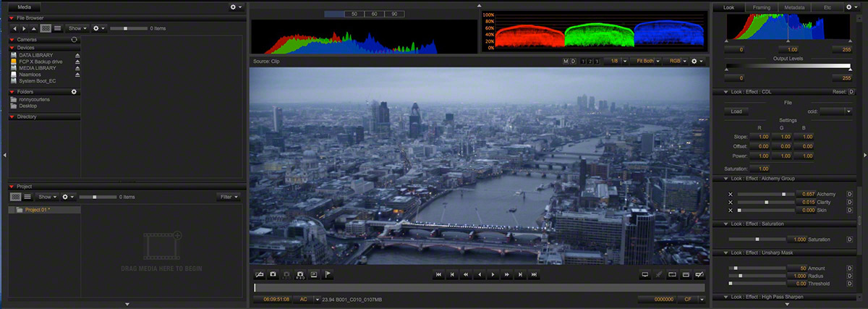Switch to the Look tab

pyautogui.click(x=728, y=7)
